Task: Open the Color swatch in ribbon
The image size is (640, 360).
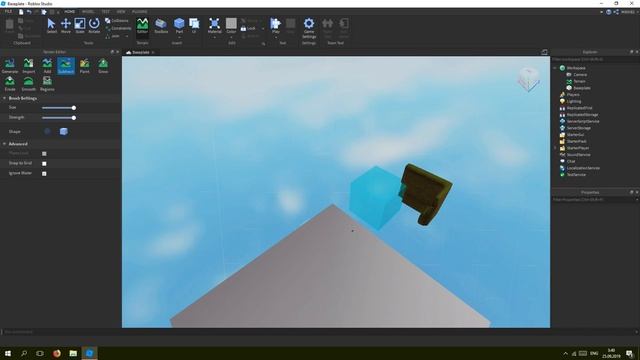Action: (231, 24)
